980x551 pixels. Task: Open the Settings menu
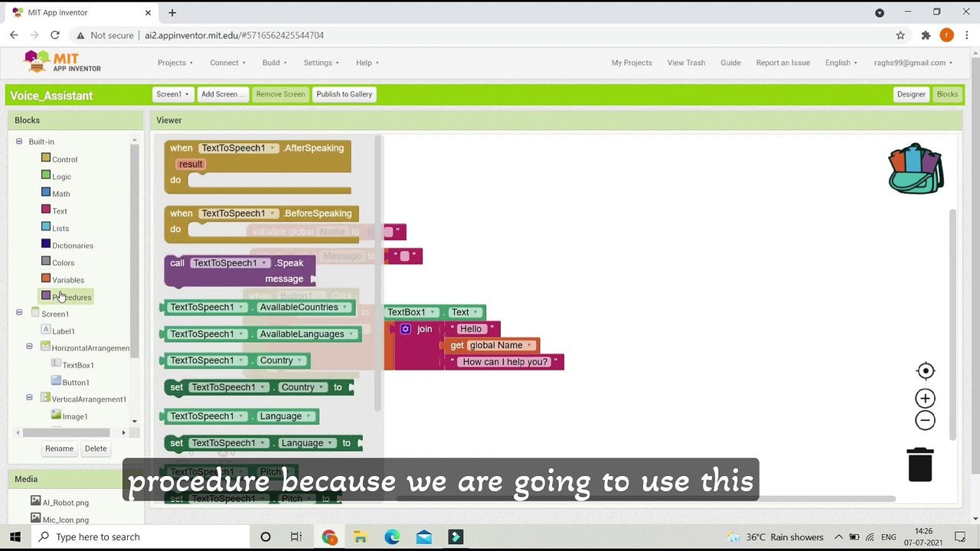321,63
